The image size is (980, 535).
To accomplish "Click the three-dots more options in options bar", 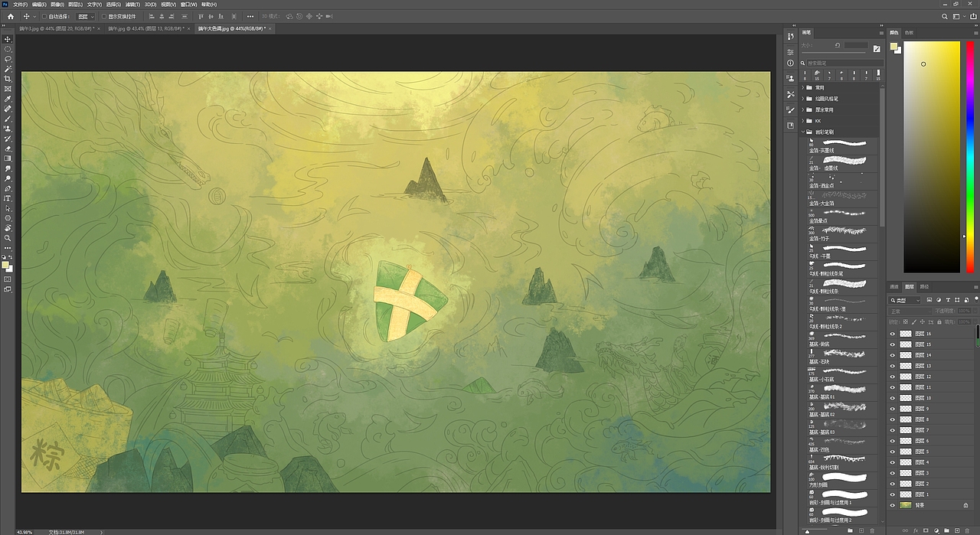I will point(250,16).
